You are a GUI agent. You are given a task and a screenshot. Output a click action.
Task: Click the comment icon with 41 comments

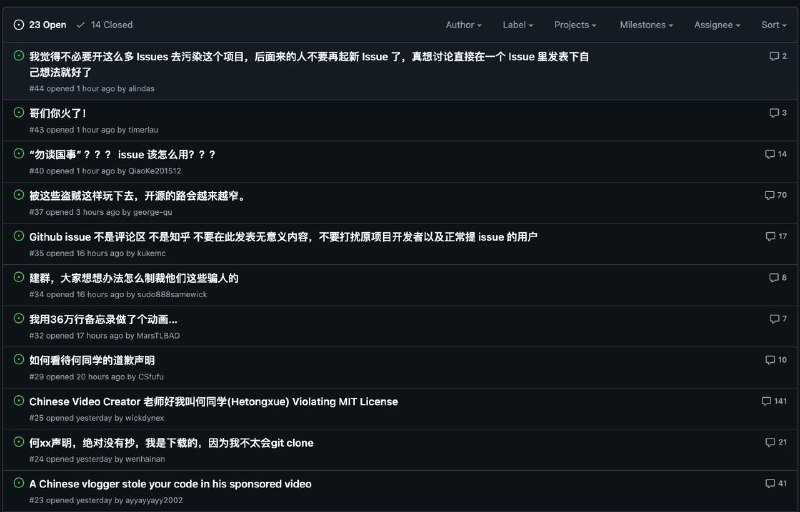coord(770,483)
